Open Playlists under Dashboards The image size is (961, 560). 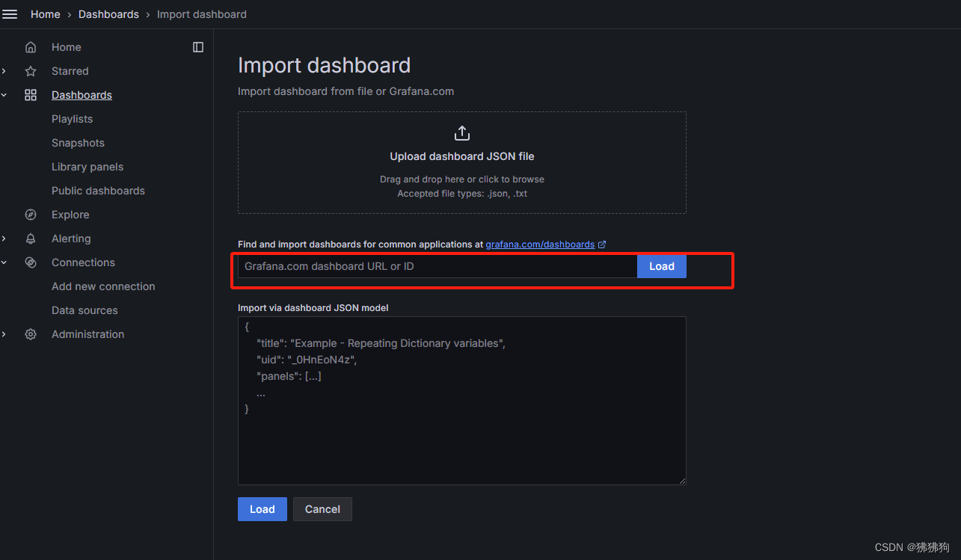[72, 119]
